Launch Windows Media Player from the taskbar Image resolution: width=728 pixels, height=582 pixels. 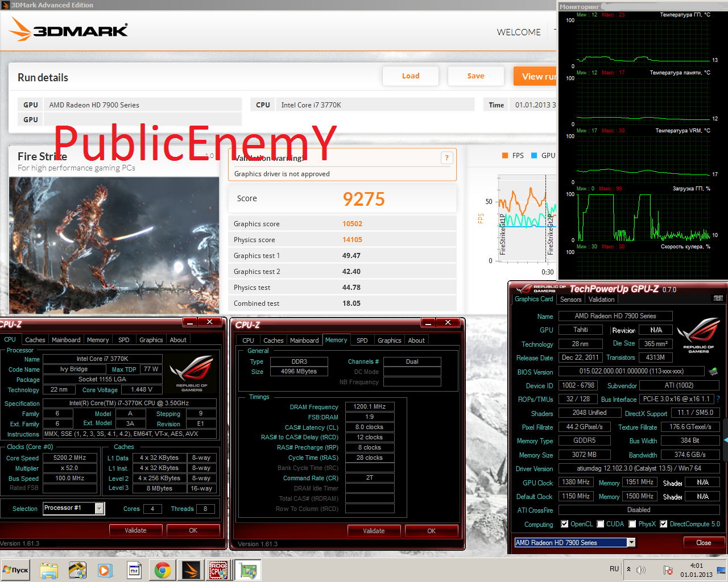tap(105, 570)
